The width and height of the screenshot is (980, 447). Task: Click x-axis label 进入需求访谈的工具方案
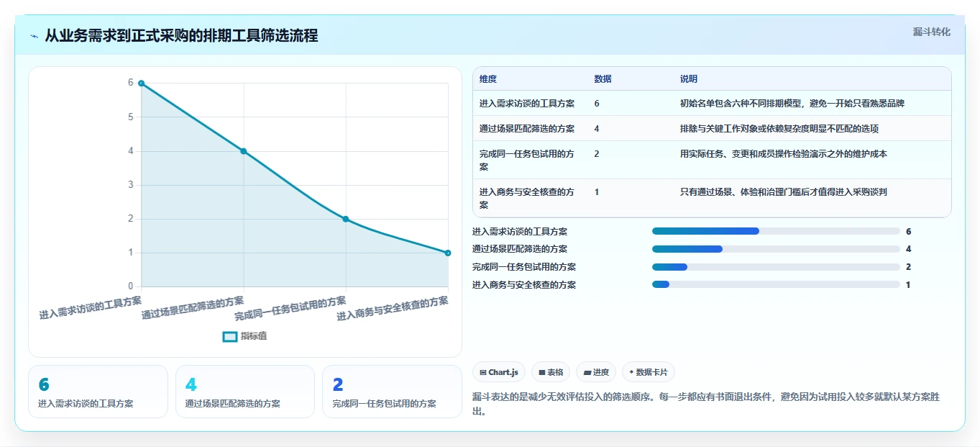tap(91, 307)
